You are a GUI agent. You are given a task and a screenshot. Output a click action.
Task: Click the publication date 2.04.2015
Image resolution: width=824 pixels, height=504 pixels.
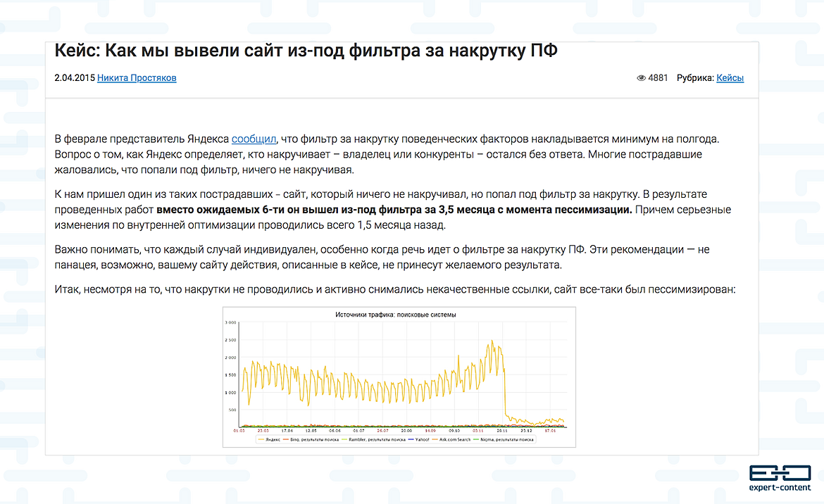[x=75, y=78]
